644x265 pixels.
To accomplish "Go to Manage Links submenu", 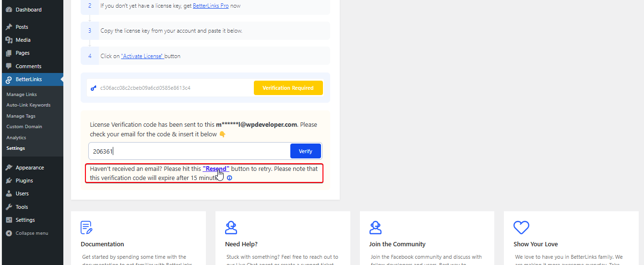I will [x=22, y=95].
